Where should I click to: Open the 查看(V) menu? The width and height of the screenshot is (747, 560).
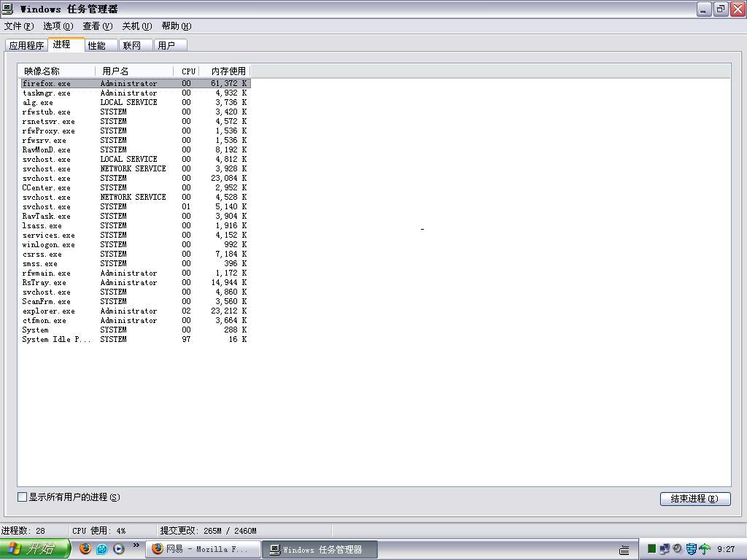(97, 26)
